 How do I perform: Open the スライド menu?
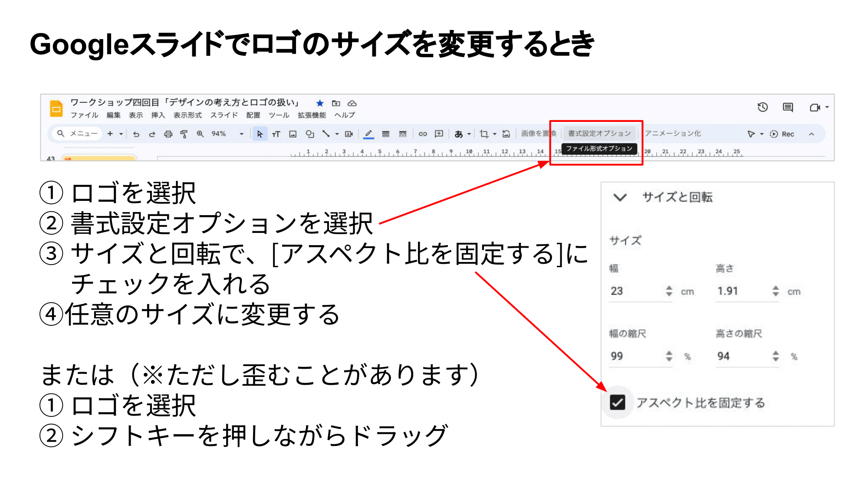pyautogui.click(x=224, y=115)
